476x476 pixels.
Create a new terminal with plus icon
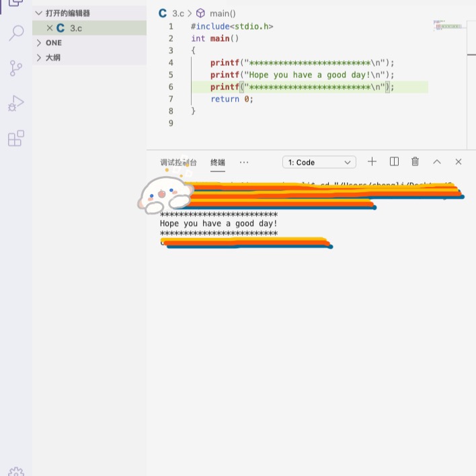[x=372, y=161]
